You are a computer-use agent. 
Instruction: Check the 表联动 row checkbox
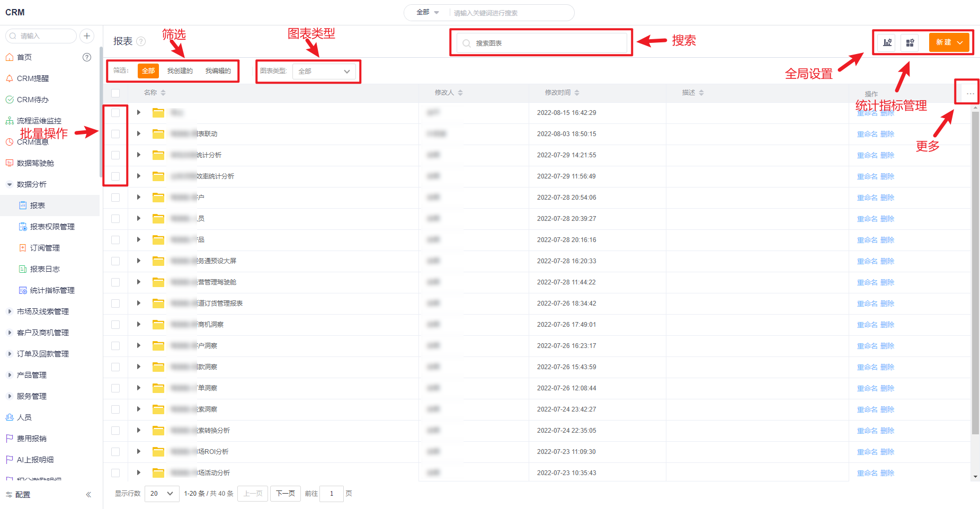115,134
